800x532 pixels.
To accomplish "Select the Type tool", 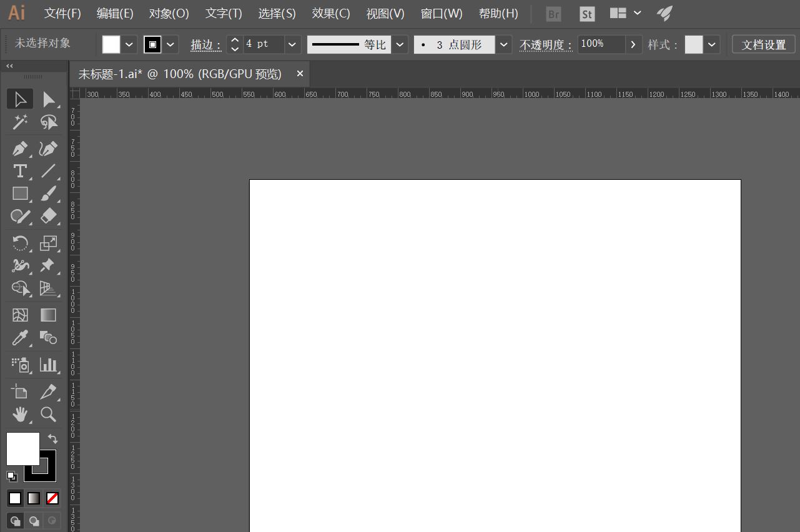I will pyautogui.click(x=19, y=171).
